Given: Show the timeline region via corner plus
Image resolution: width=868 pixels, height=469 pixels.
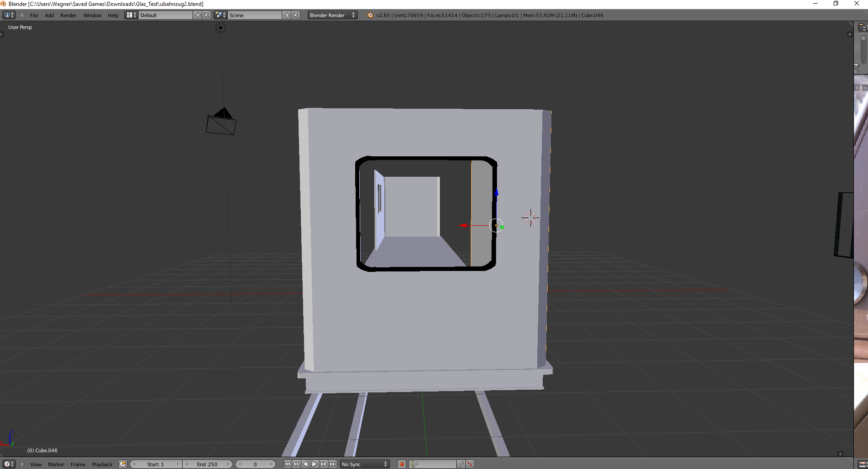Looking at the screenshot, I should 840,454.
